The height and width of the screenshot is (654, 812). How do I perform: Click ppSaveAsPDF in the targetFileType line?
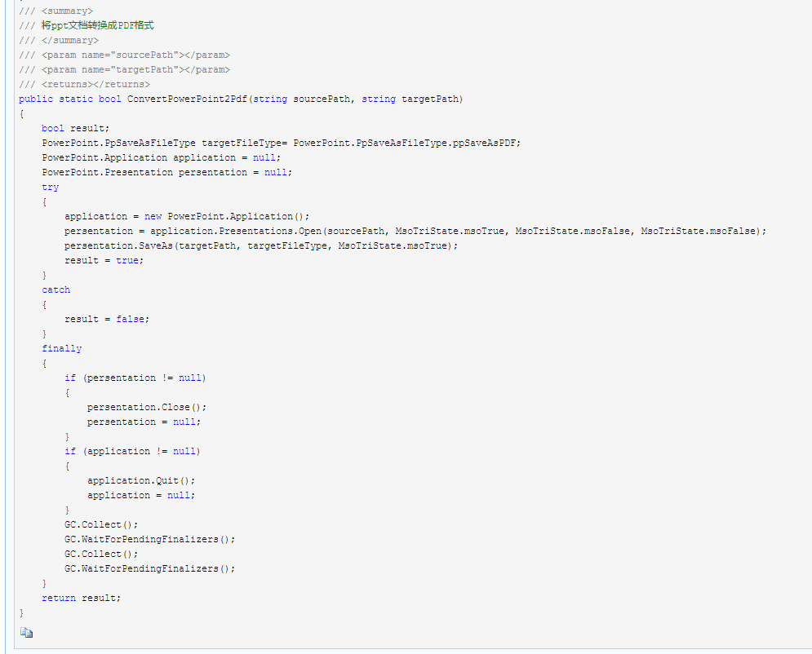484,143
